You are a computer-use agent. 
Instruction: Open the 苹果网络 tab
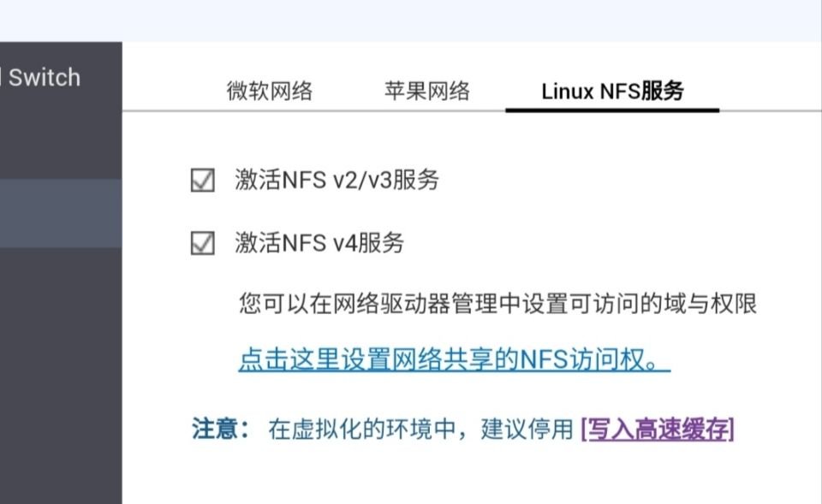[426, 92]
